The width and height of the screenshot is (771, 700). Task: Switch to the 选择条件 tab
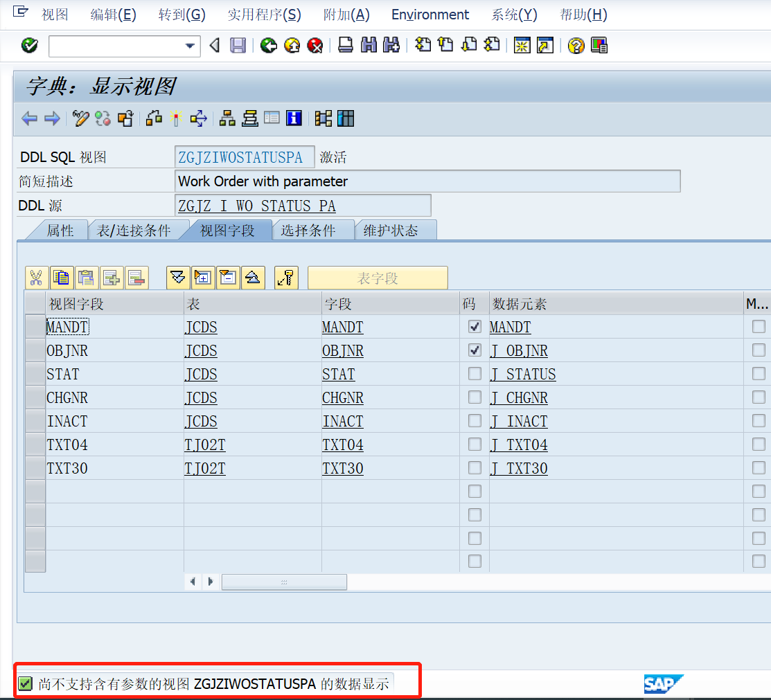313,231
